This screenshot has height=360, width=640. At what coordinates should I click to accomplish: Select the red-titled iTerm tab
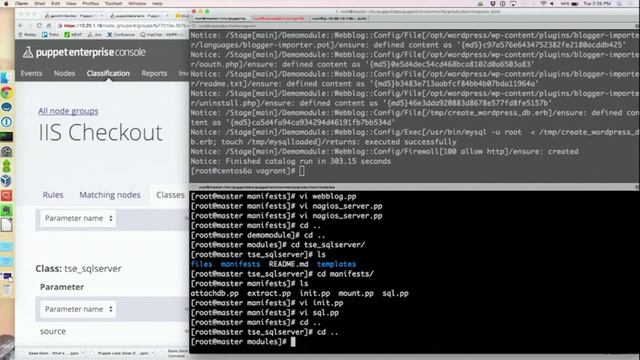[x=279, y=18]
